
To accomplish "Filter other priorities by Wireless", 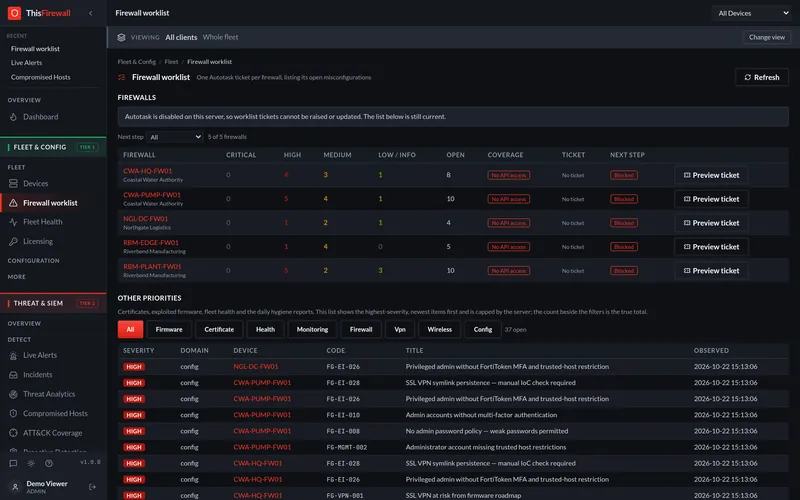I will pyautogui.click(x=439, y=330).
